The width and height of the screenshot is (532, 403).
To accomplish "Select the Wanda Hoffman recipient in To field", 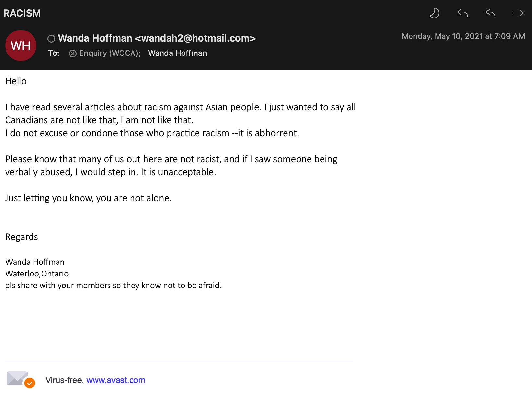I will click(x=177, y=53).
